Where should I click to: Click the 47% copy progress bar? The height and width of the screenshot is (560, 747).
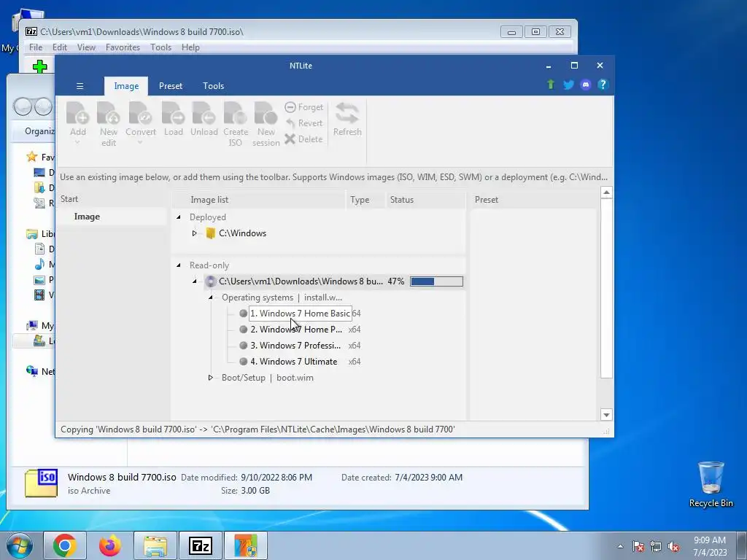436,281
